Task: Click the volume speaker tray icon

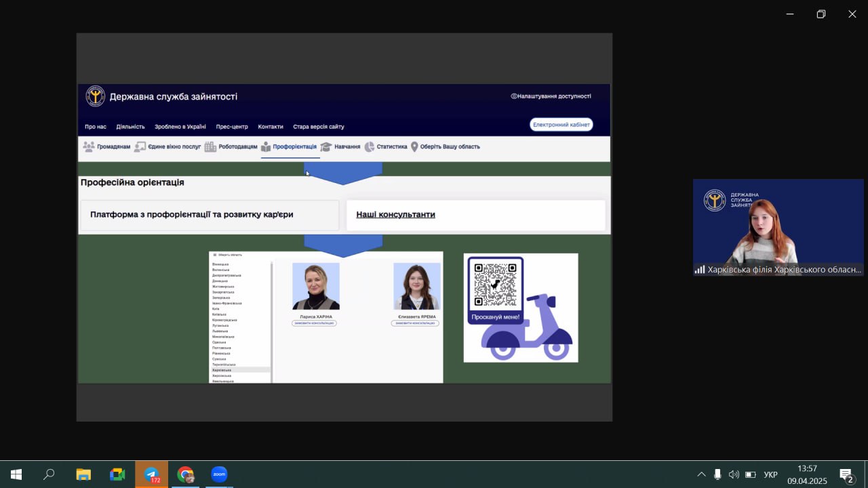Action: click(734, 474)
